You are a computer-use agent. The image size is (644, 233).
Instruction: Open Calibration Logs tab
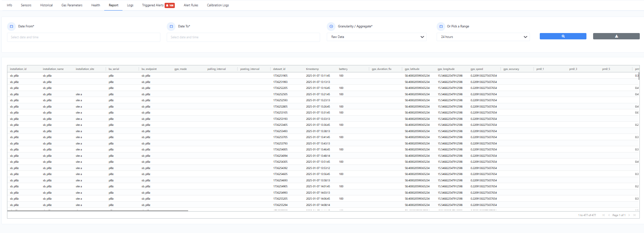218,5
